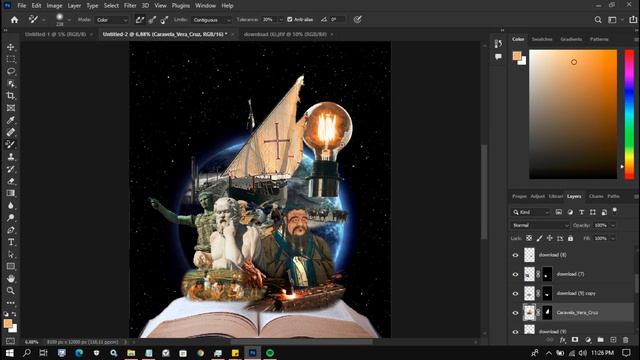Select the Gradient tool
Screen dimensions: 640x360
[x=11, y=193]
